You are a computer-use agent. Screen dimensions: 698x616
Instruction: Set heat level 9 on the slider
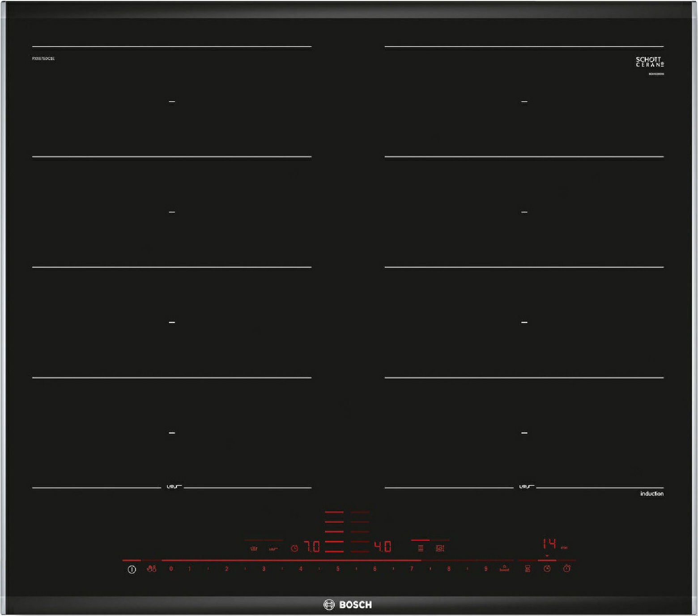(485, 569)
